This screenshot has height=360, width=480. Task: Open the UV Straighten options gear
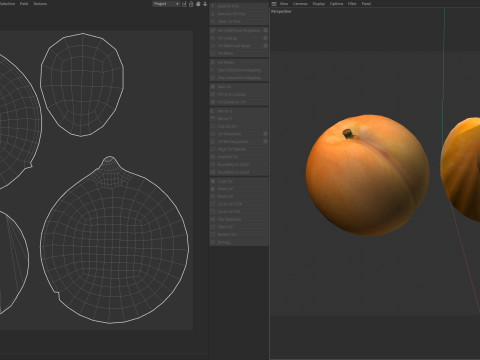(266, 134)
